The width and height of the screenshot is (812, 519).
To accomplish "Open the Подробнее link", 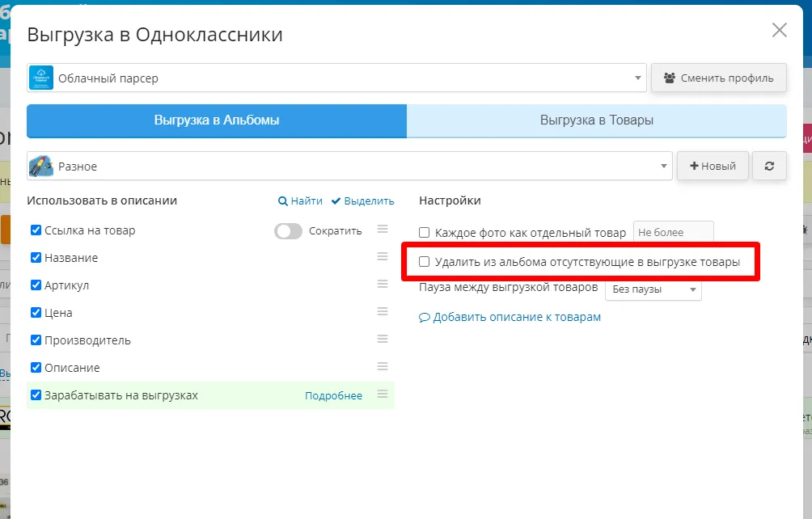I will (x=333, y=396).
